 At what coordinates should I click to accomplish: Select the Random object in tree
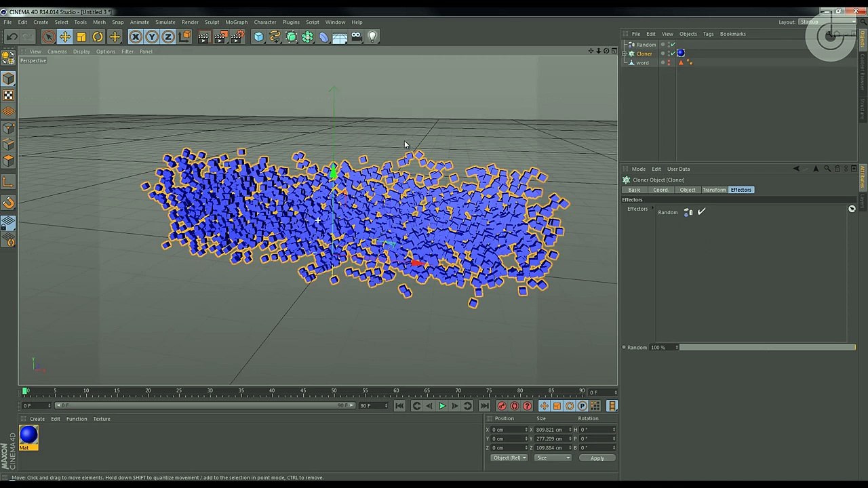pos(646,45)
